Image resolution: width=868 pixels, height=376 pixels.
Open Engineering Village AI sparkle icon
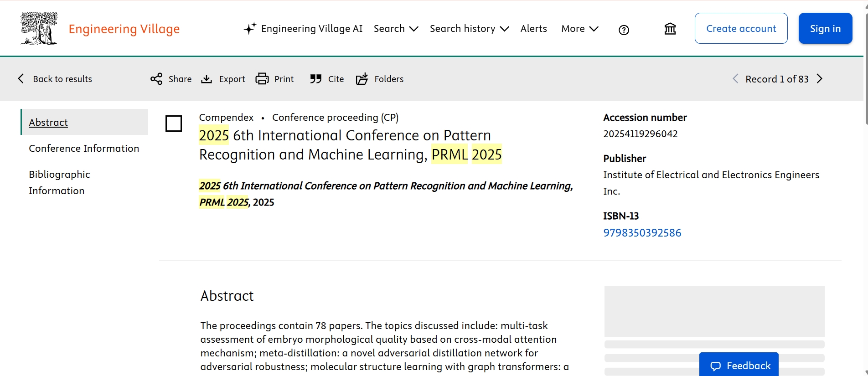point(249,29)
